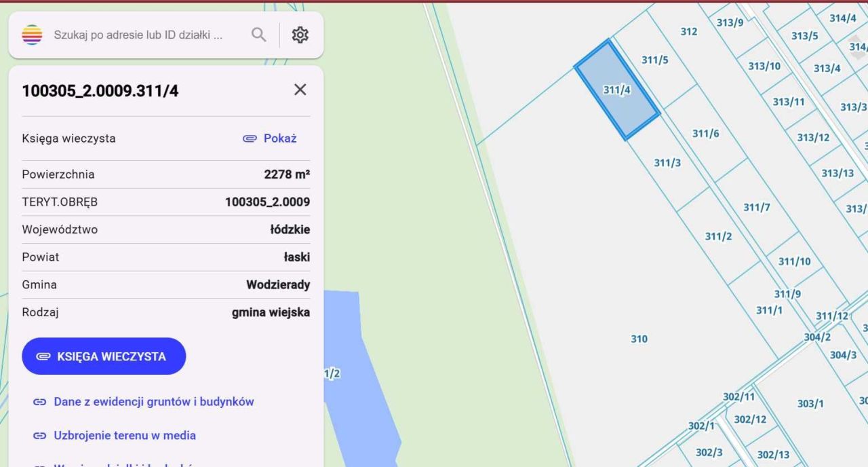
Task: Click the Województwo value łódzkie
Action: coord(290,229)
